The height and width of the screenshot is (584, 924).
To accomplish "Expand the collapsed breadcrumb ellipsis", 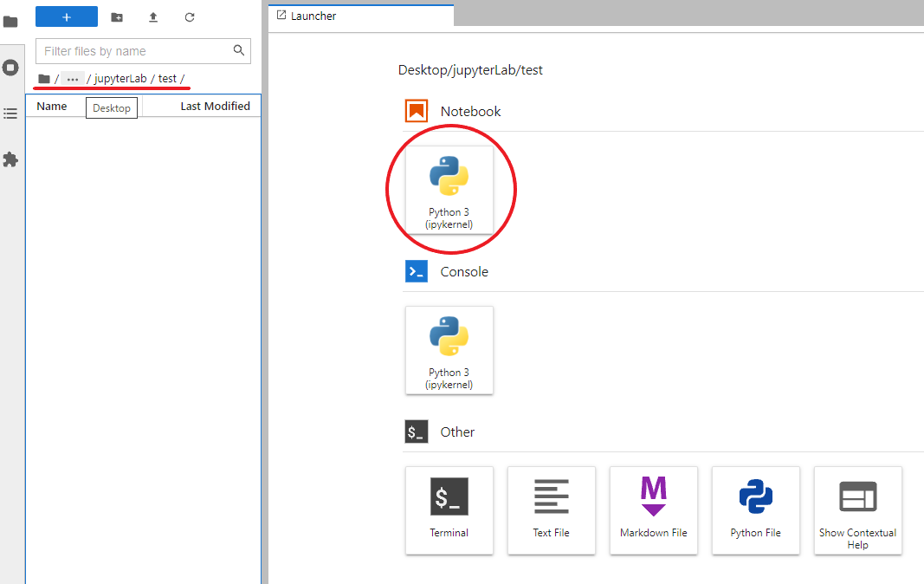I will pos(73,79).
